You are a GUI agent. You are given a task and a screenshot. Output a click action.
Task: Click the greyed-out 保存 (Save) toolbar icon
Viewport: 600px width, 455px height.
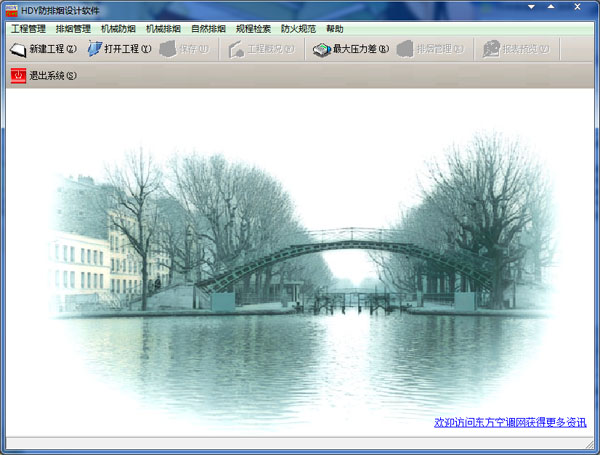(x=167, y=49)
